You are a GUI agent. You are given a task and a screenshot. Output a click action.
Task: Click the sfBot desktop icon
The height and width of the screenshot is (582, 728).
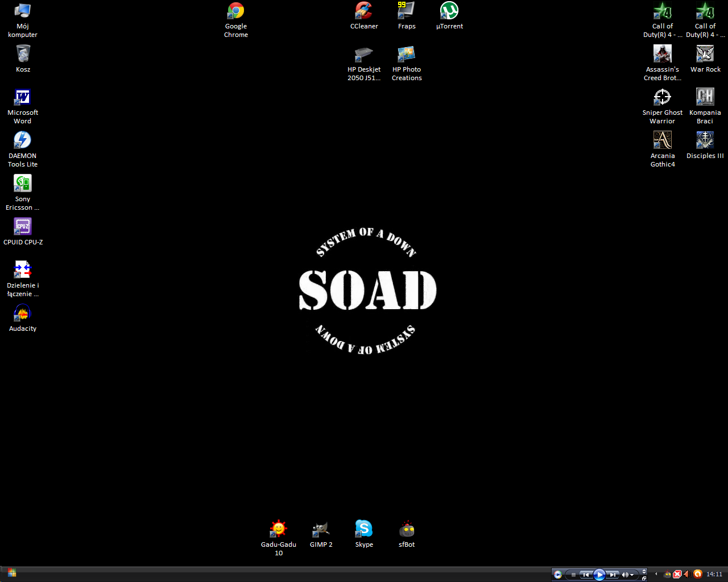(407, 534)
